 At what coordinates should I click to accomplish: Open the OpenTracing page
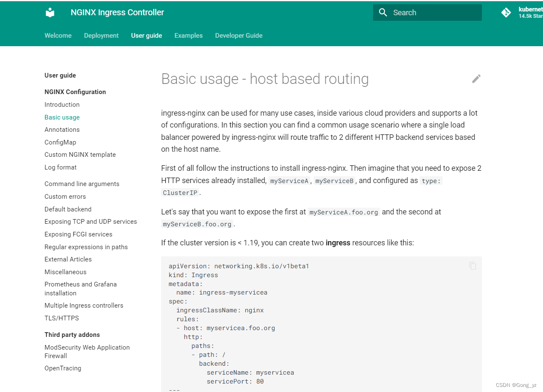[63, 368]
